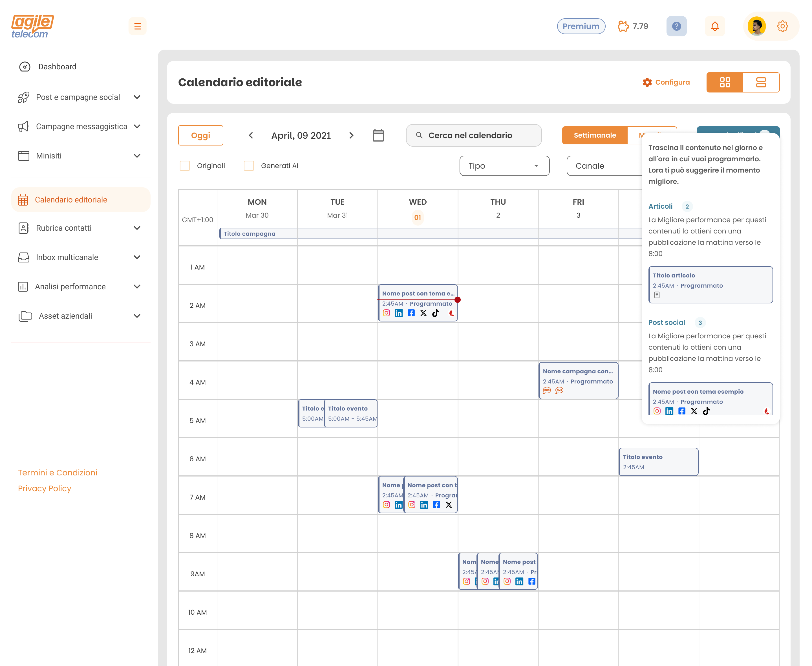
Task: Open the Tipo dropdown
Action: click(x=504, y=165)
